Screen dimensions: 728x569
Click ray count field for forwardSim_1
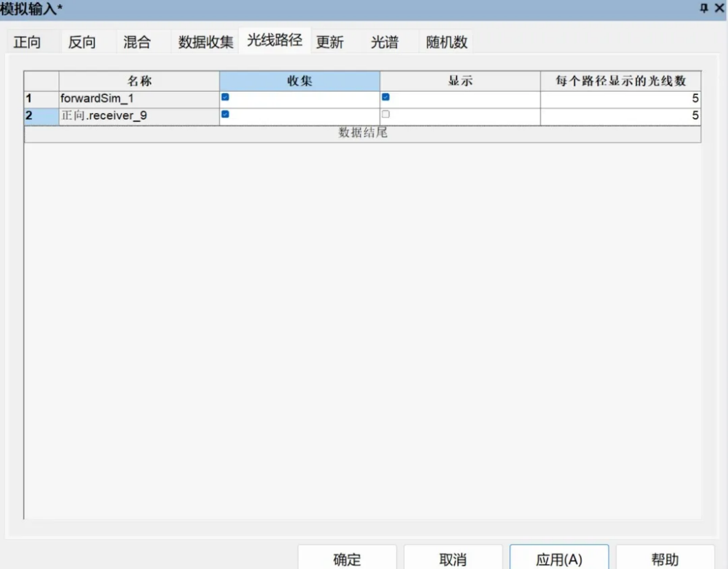coord(620,99)
